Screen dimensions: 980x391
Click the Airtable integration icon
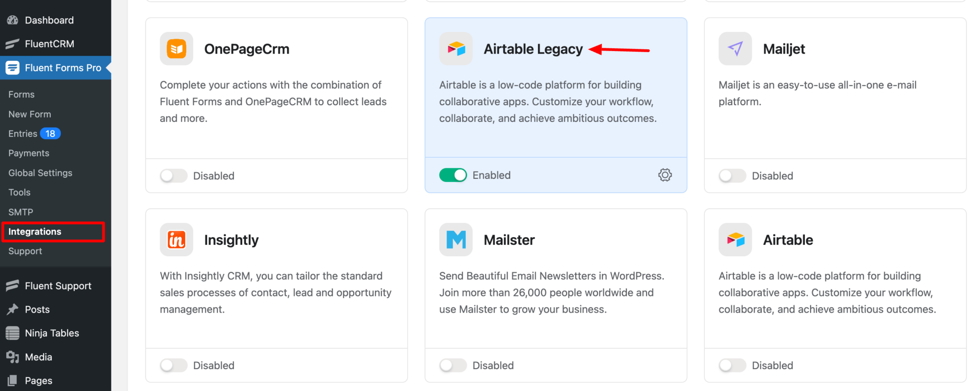click(735, 239)
